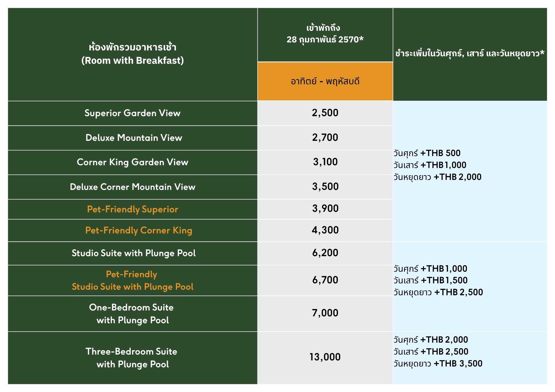Click the Pet-Friendly Corner King label
Viewport: 555px width, 392px height.
139,230
